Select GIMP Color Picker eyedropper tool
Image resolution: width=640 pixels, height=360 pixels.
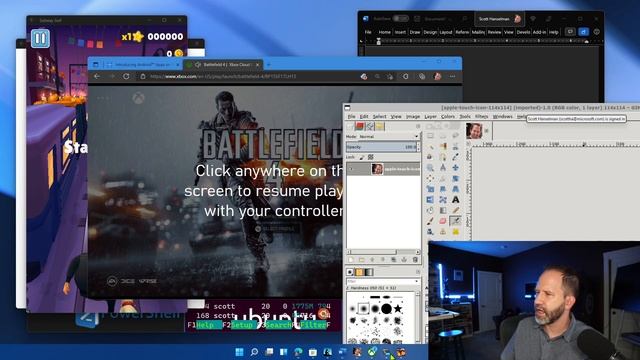456,157
